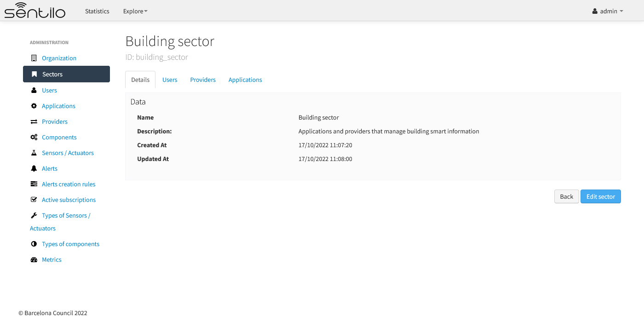Click the '© Barcelona Council 2022' footer text

53,313
